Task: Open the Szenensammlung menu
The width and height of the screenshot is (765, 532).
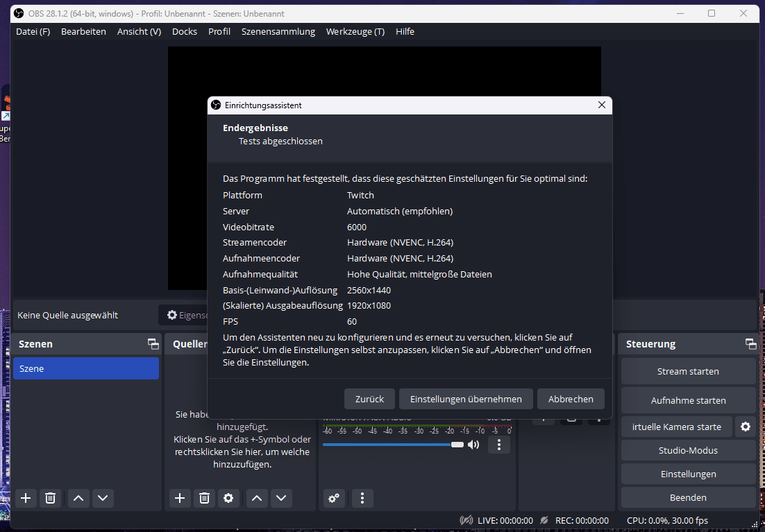Action: click(x=278, y=31)
